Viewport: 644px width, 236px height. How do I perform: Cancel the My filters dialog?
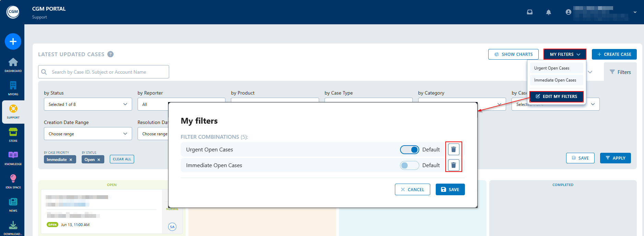[x=412, y=189]
